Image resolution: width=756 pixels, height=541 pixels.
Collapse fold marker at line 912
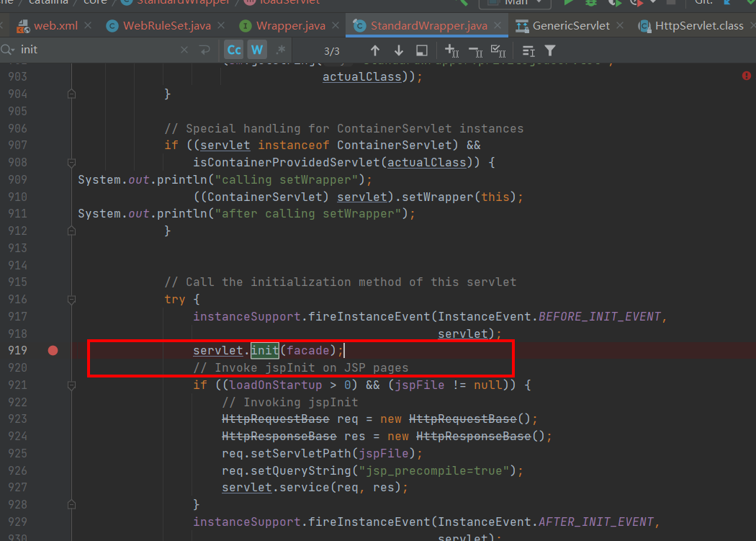click(71, 231)
